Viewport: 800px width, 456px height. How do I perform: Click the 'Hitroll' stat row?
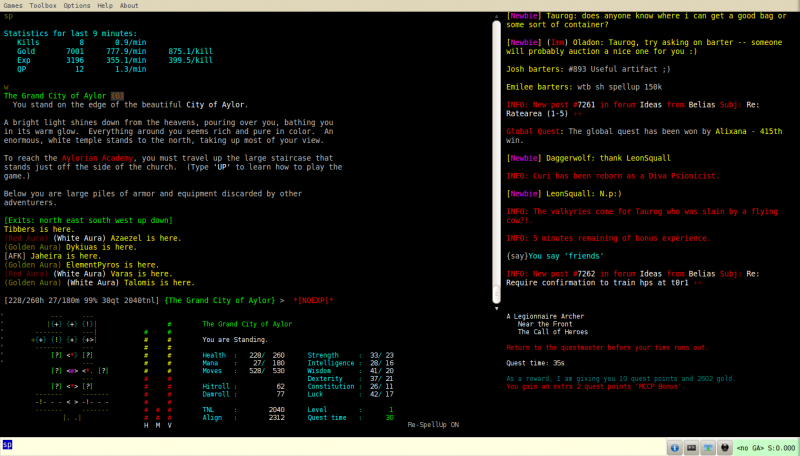[x=243, y=387]
